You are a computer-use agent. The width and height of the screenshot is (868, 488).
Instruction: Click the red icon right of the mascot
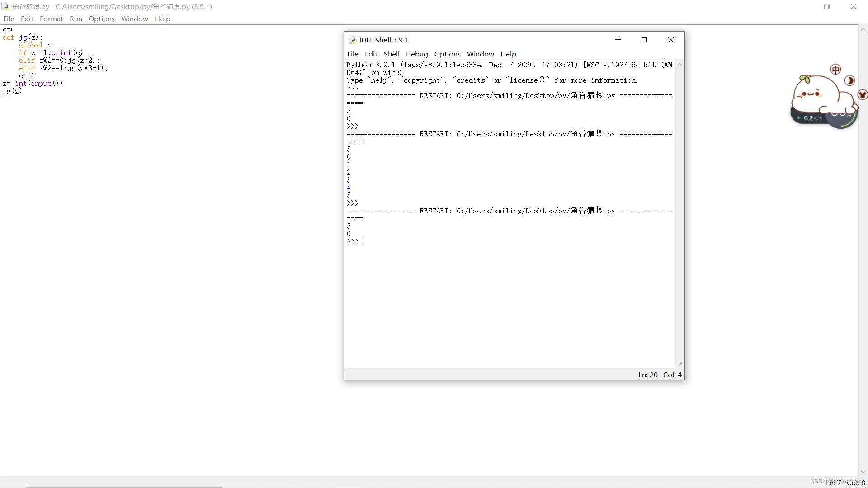(863, 94)
